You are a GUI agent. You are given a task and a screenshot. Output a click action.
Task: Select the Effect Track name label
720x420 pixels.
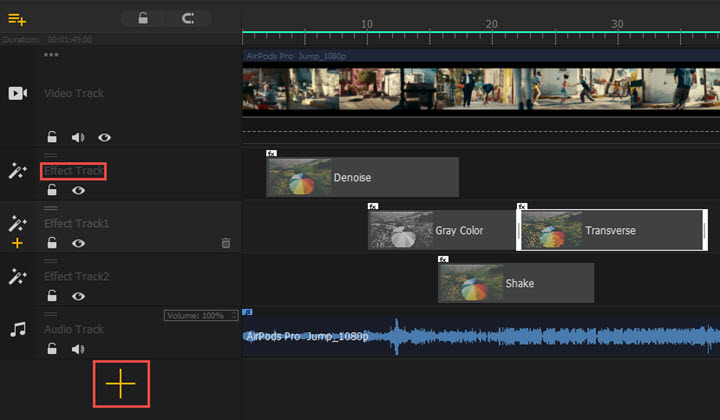(x=74, y=171)
